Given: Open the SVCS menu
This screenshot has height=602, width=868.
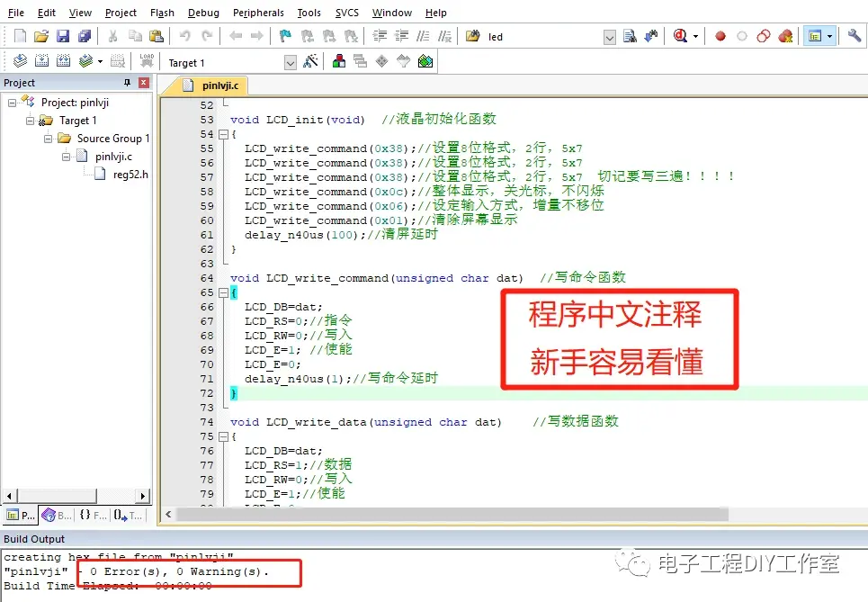Looking at the screenshot, I should pos(346,13).
